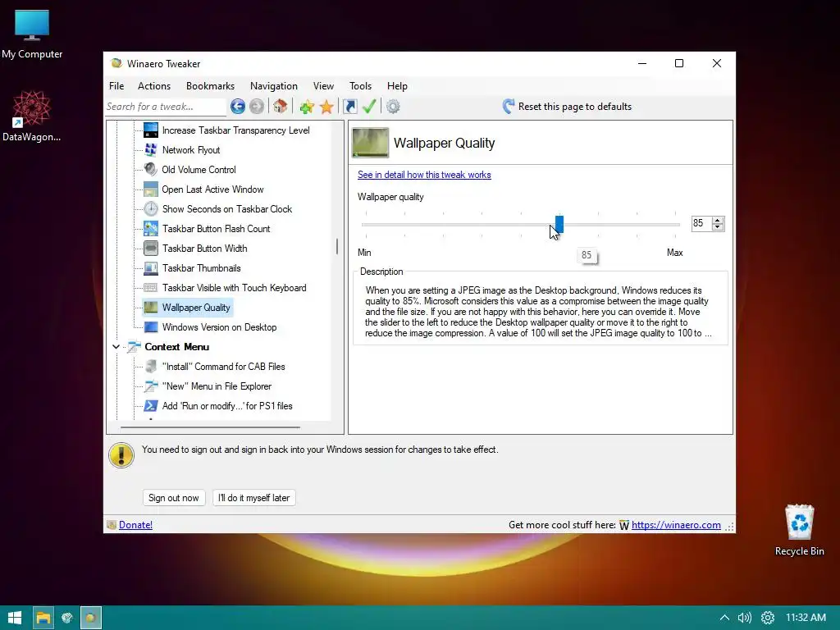Click the Sign out now button

point(174,498)
